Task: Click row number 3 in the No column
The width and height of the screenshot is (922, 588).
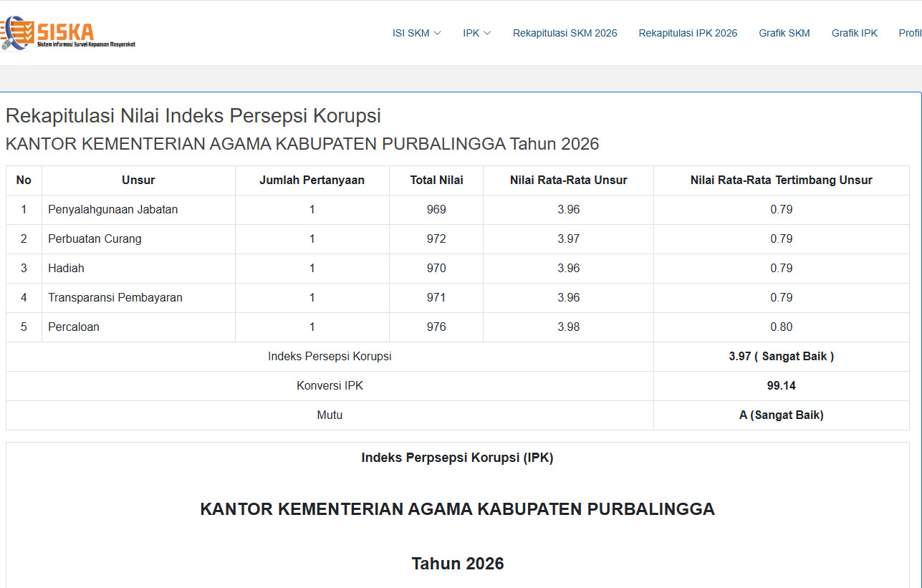Action: [x=24, y=269]
